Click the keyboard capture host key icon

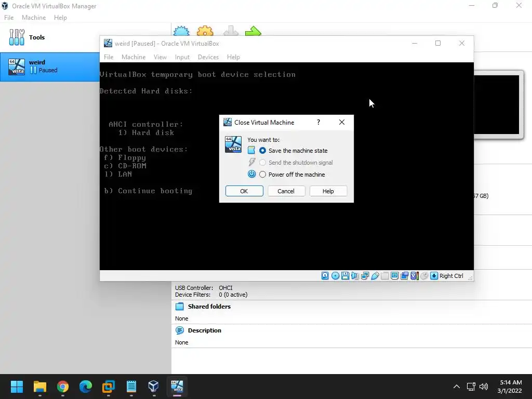(434, 276)
